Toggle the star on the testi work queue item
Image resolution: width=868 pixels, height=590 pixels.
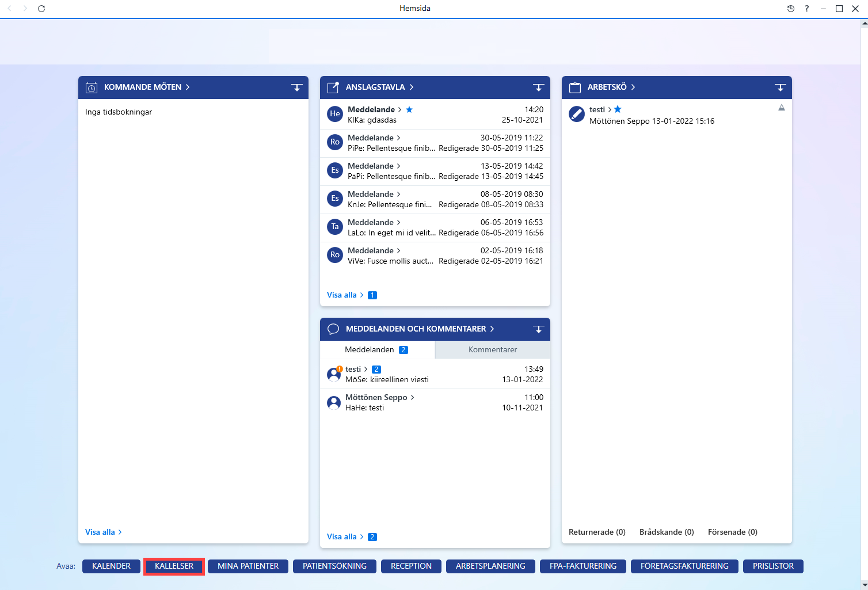pos(618,109)
